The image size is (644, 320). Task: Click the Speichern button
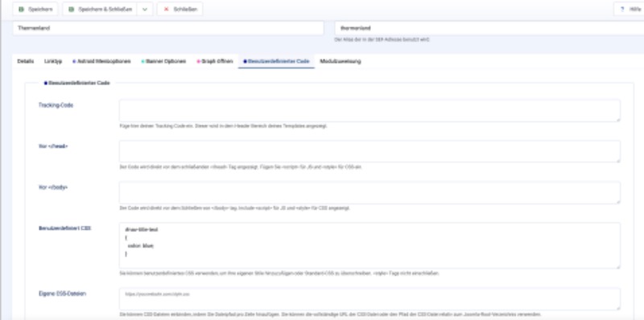pos(35,9)
